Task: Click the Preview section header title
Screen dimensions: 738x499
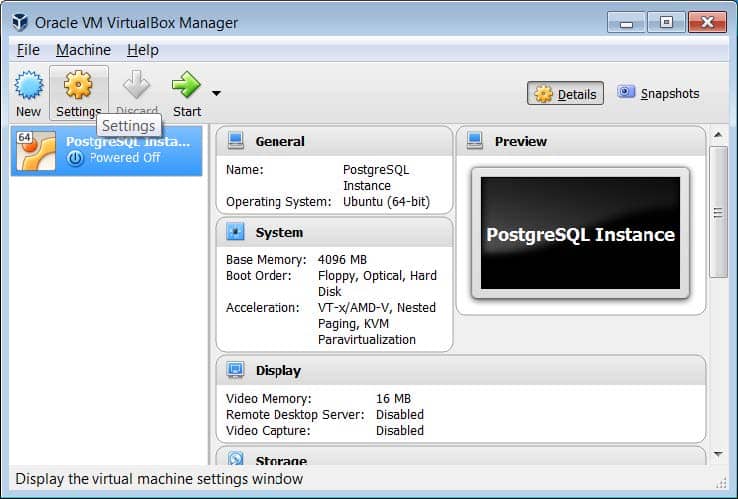Action: pos(521,141)
